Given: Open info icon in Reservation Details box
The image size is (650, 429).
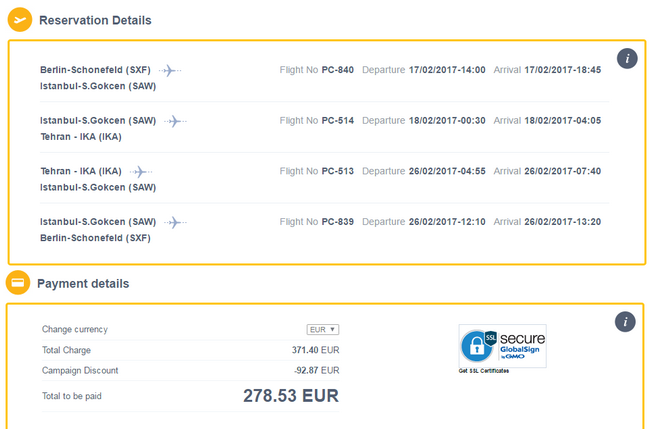Looking at the screenshot, I should pyautogui.click(x=627, y=58).
